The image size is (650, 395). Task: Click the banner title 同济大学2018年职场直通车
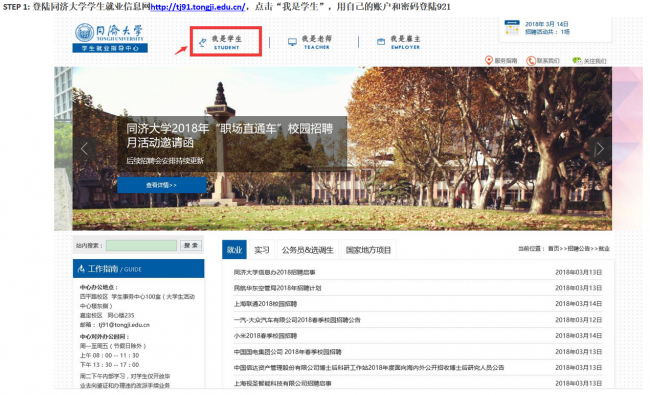[229, 135]
